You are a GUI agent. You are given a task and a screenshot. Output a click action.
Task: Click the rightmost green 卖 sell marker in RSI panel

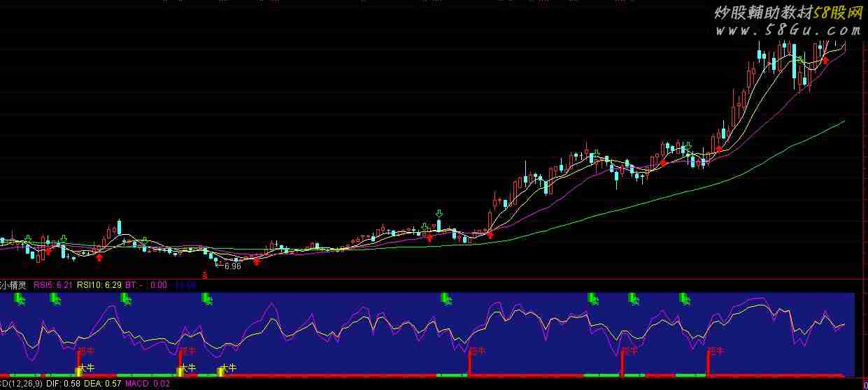685,300
